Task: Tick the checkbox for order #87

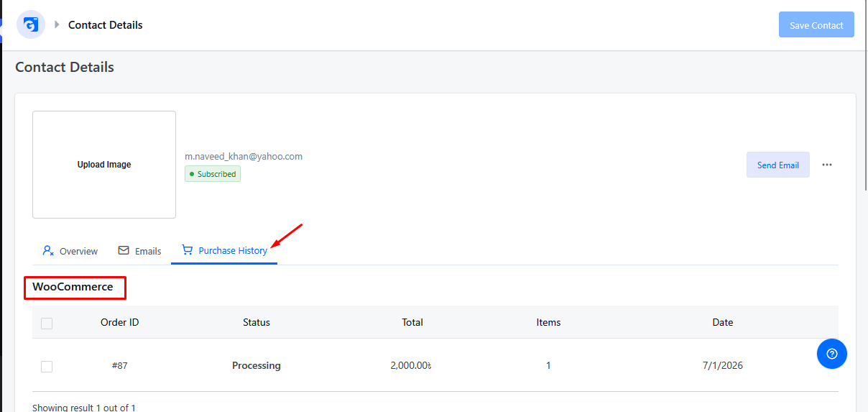Action: point(47,367)
